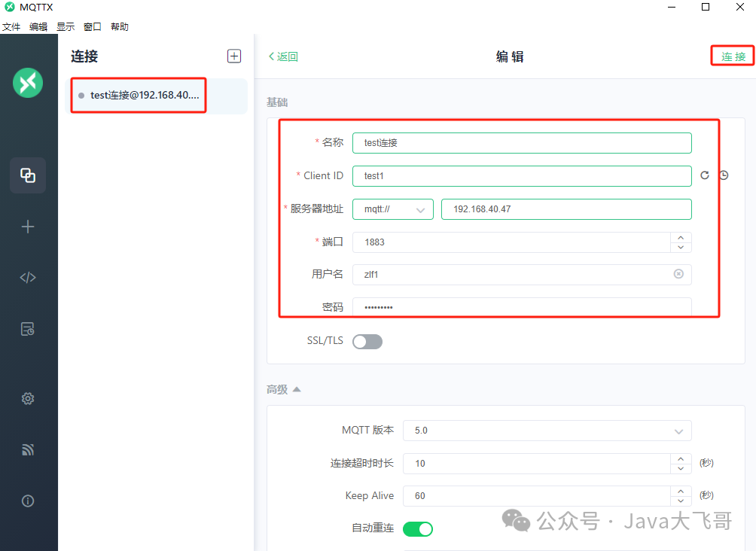Enable the SSL/TLS switch
Screen dimensions: 756x551
(x=367, y=341)
